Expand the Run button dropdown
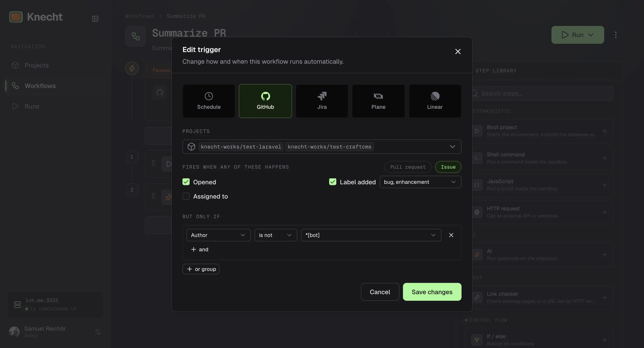This screenshot has height=348, width=644. coord(591,35)
